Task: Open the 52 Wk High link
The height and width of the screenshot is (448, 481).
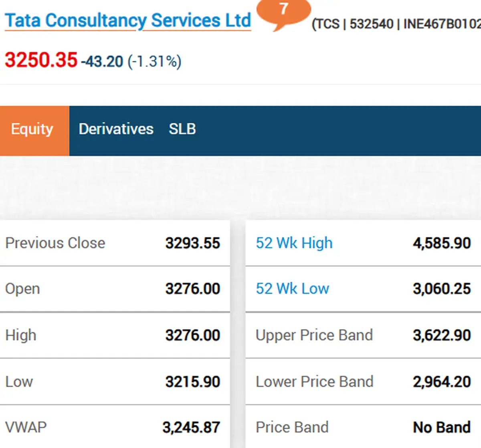Action: coord(294,243)
